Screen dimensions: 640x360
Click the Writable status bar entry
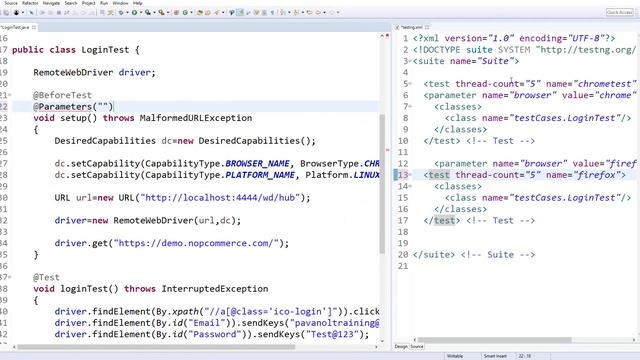455,356
